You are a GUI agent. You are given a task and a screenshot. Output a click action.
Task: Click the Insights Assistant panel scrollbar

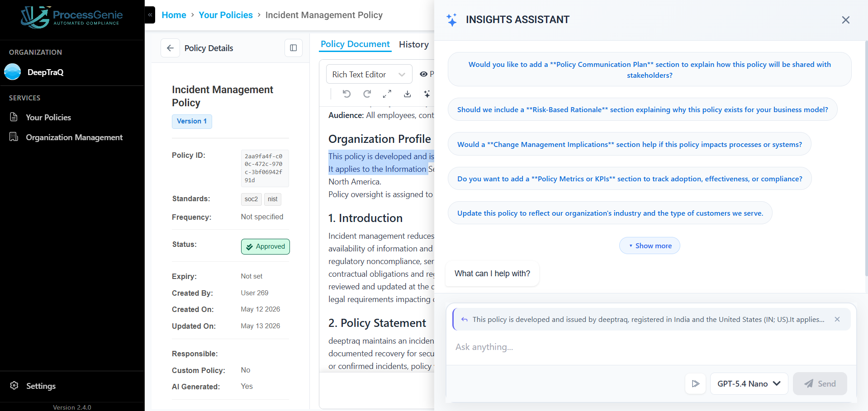(866, 158)
